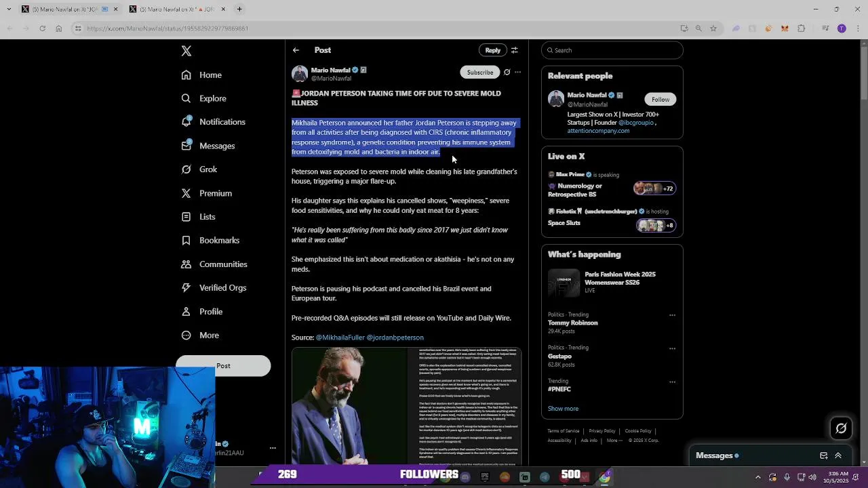
Task: Click the floating Grok button
Action: pyautogui.click(x=841, y=428)
